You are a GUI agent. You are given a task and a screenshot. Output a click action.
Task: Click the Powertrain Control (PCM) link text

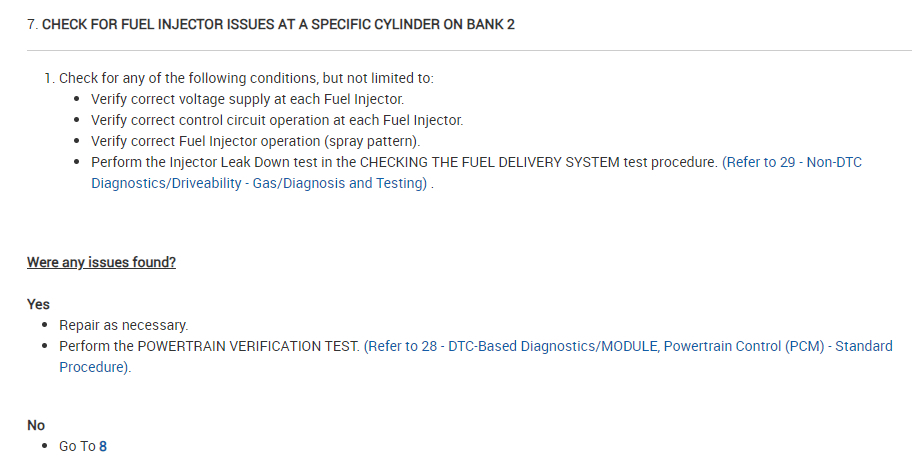pyautogui.click(x=744, y=346)
